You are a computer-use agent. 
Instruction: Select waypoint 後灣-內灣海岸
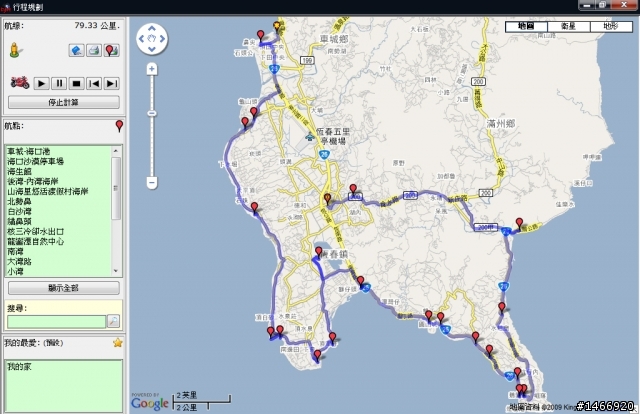click(x=33, y=181)
